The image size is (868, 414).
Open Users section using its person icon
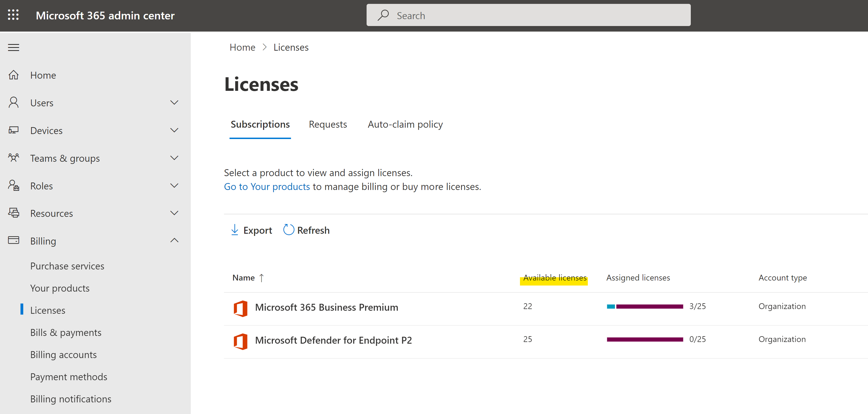(14, 102)
